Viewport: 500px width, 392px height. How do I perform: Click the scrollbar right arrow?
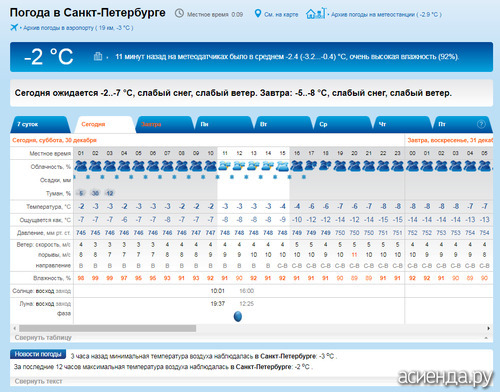coord(488,328)
